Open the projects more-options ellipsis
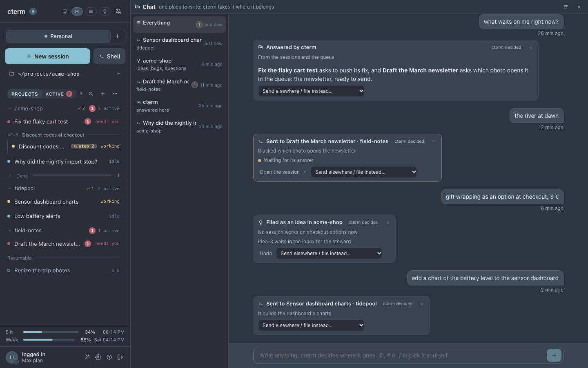Viewport: 588px width, 368px height. (x=115, y=94)
